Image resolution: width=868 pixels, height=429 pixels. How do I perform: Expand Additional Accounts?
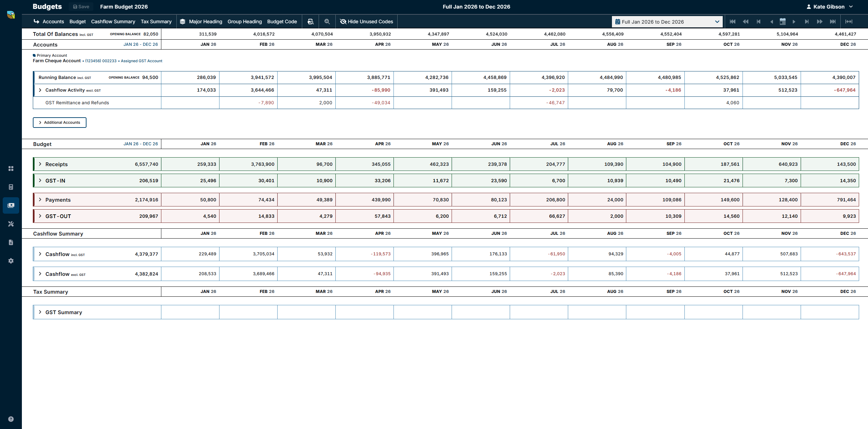coord(59,122)
